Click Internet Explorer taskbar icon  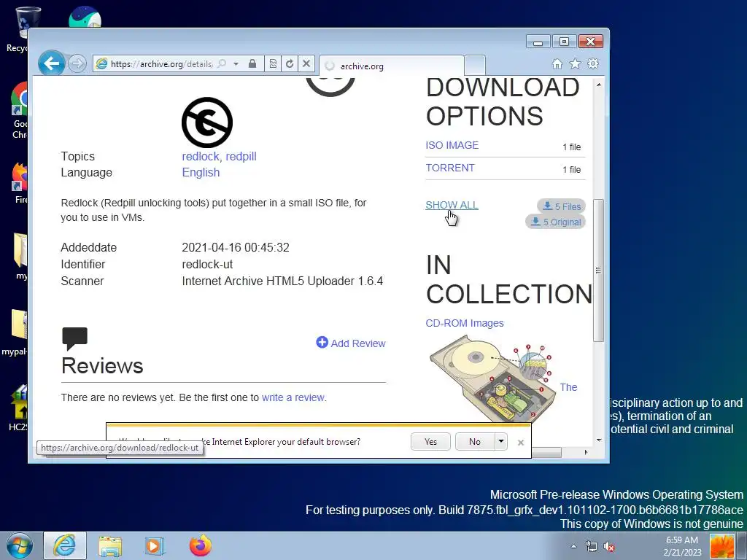pyautogui.click(x=65, y=545)
